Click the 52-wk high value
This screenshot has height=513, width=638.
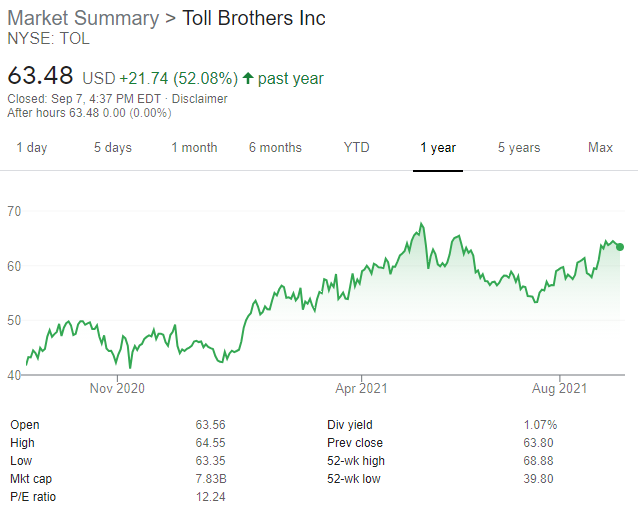543,461
